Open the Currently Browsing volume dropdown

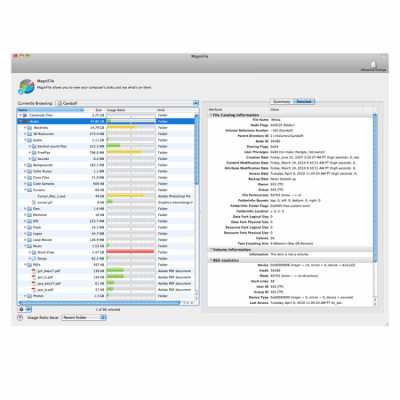click(127, 103)
